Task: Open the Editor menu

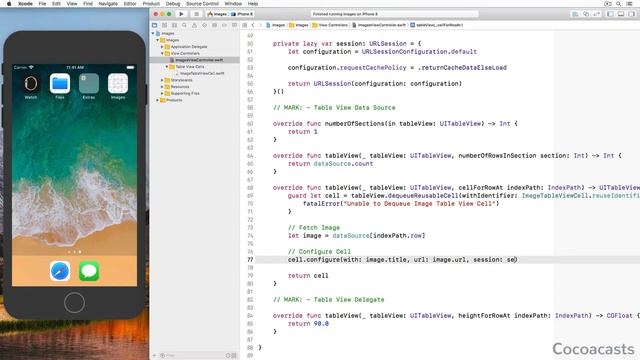Action: (130, 4)
